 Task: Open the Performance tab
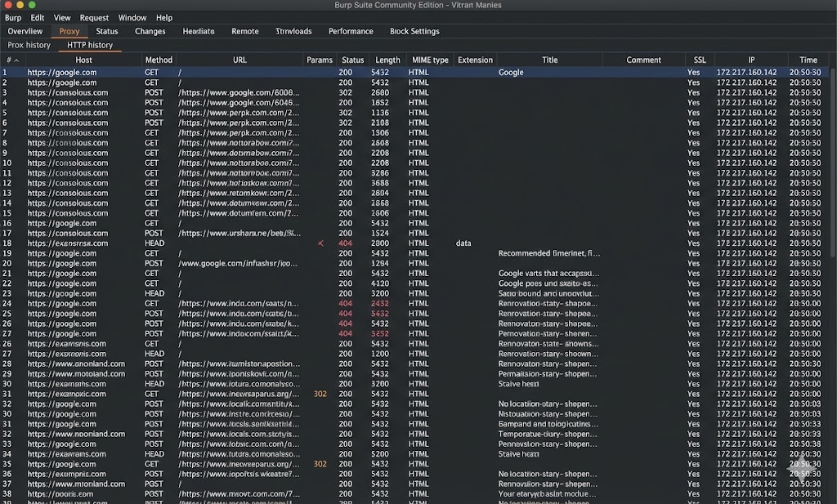click(351, 31)
